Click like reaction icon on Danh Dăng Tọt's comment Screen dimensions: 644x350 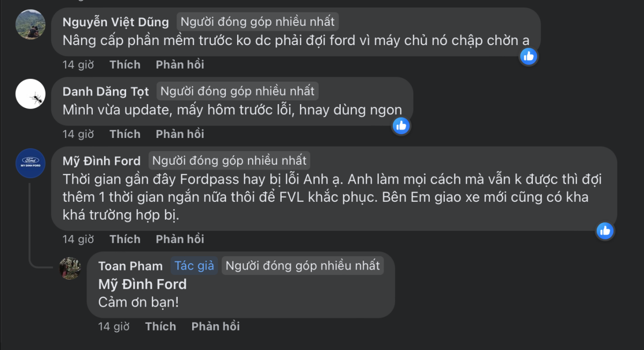[x=401, y=126]
